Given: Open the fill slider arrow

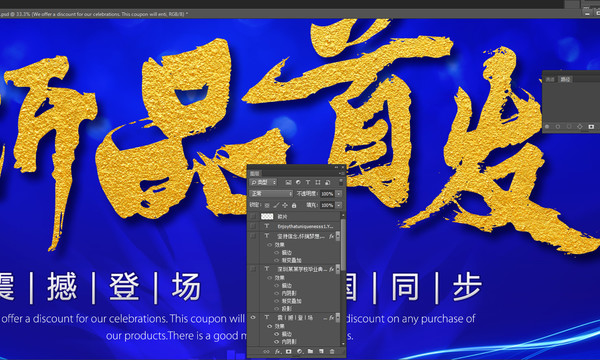Looking at the screenshot, I should 339,205.
